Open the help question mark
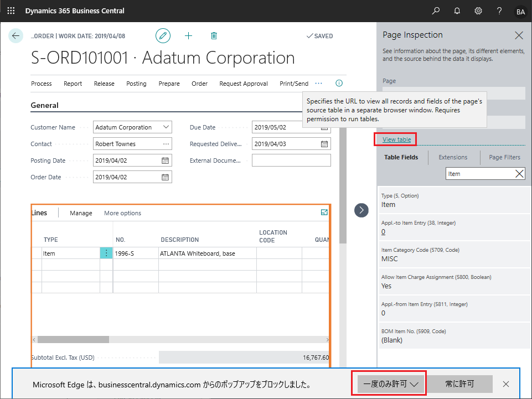The height and width of the screenshot is (399, 532). pos(499,11)
